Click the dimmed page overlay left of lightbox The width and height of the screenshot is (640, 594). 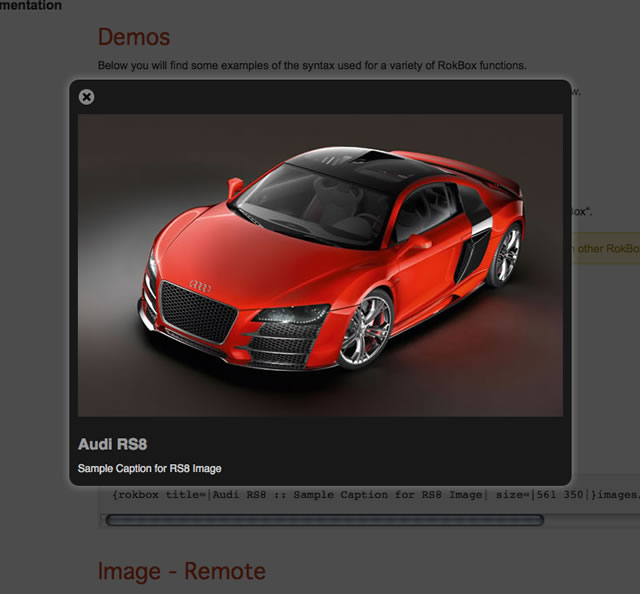tap(35, 300)
